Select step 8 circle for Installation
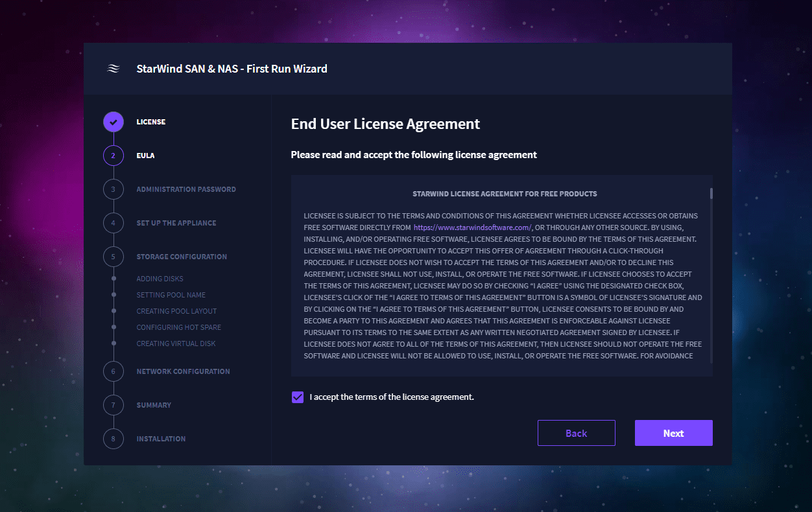812x512 pixels. pos(113,439)
